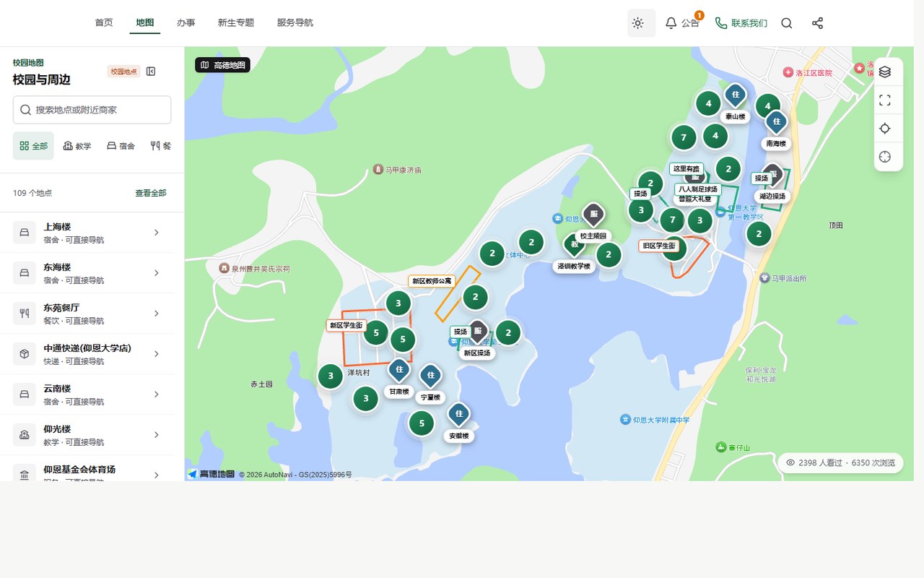Click the 这里有路 map label
The image size is (924, 578).
(x=687, y=168)
